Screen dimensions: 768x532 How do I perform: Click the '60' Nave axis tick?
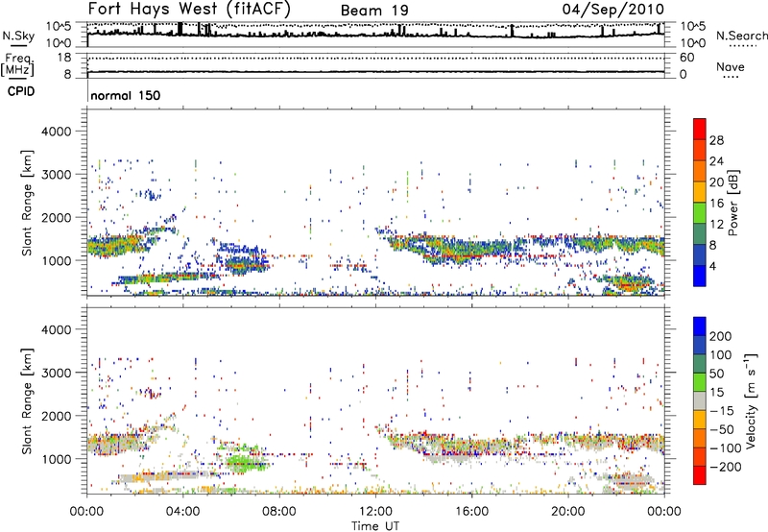(x=686, y=58)
